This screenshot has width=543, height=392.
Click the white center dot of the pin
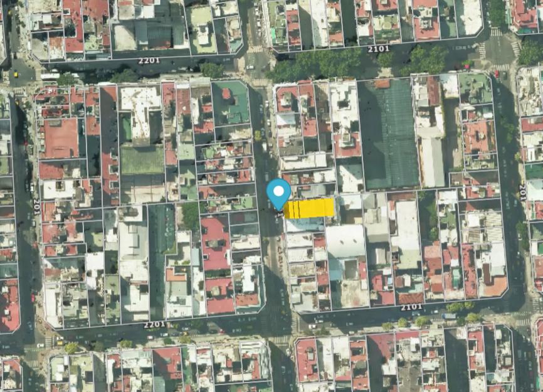pos(278,191)
